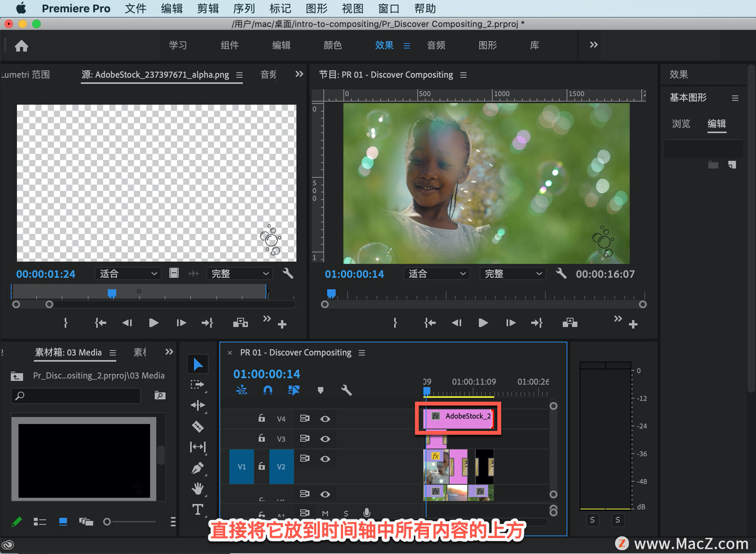
Task: Open program monitor resolution dropdown
Action: click(513, 273)
